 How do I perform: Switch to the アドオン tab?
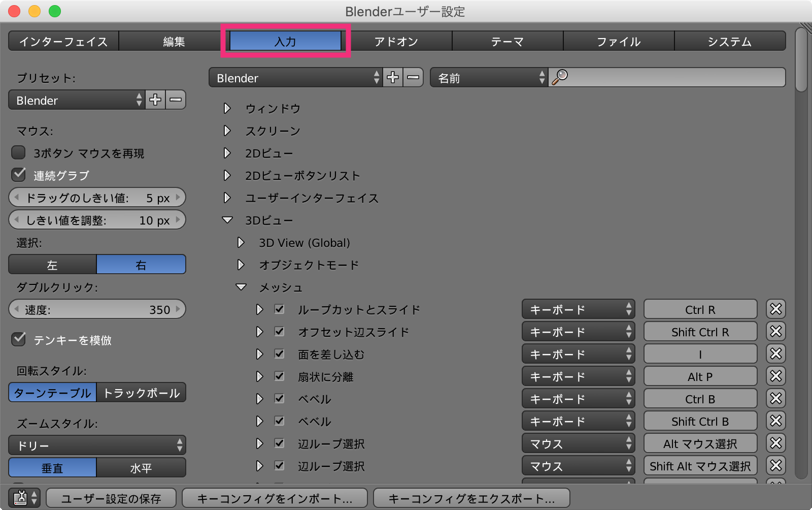396,41
